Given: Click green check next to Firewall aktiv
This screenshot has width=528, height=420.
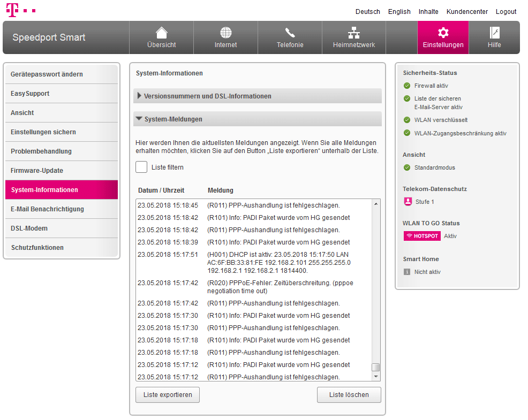Looking at the screenshot, I should [x=407, y=86].
